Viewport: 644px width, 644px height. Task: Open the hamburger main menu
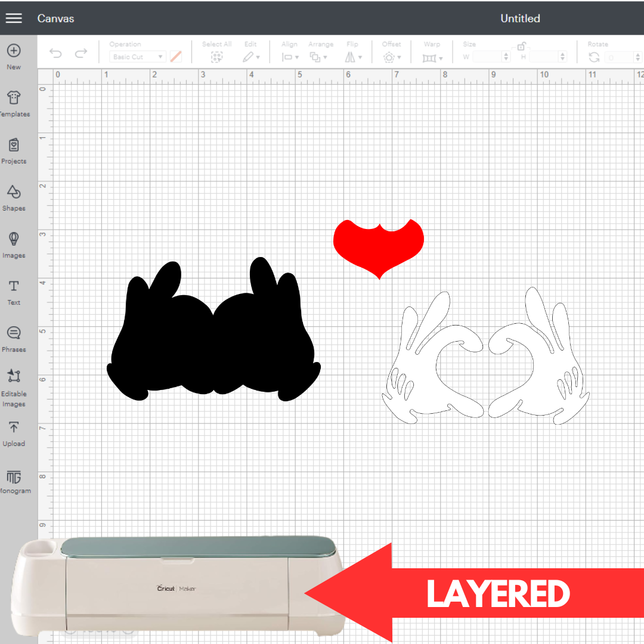(14, 18)
